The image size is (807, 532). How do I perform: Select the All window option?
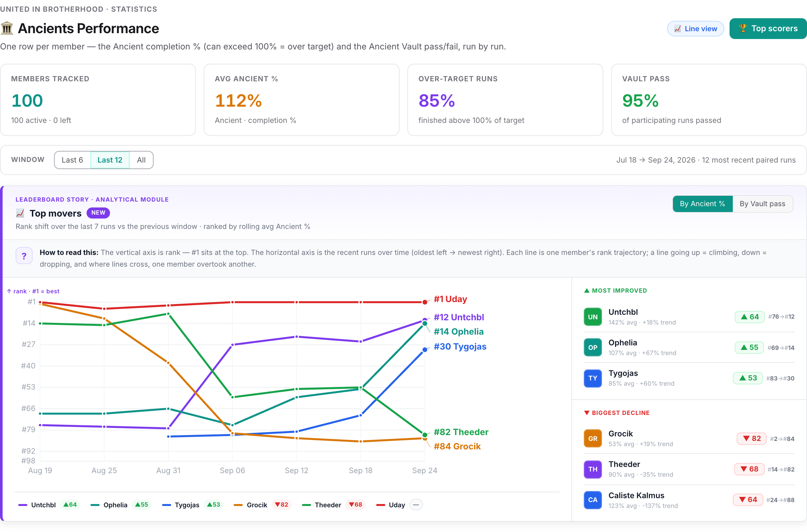141,160
